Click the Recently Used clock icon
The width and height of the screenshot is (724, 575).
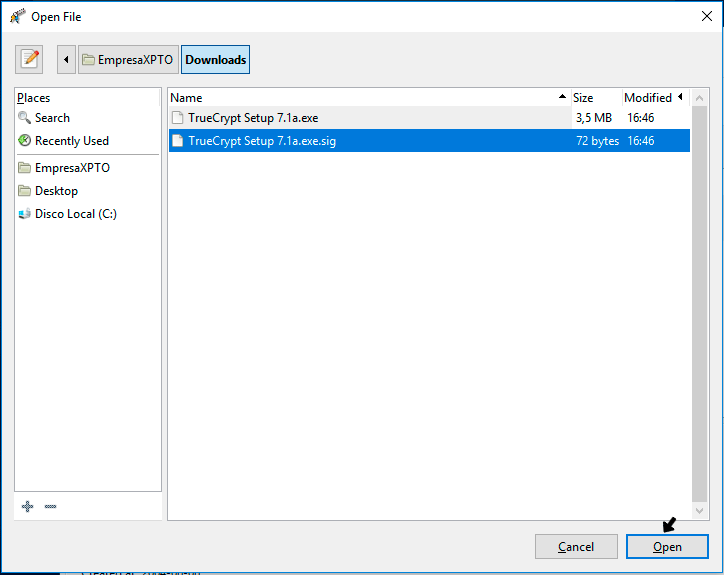coord(24,140)
